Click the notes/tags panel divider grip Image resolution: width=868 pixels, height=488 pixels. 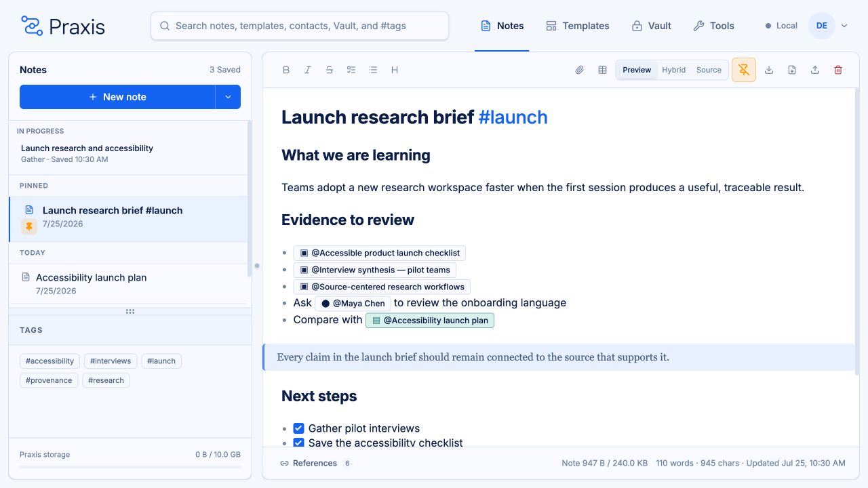130,312
